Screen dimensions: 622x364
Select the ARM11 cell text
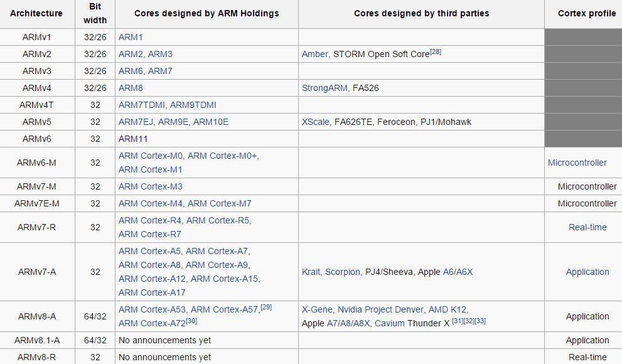133,139
